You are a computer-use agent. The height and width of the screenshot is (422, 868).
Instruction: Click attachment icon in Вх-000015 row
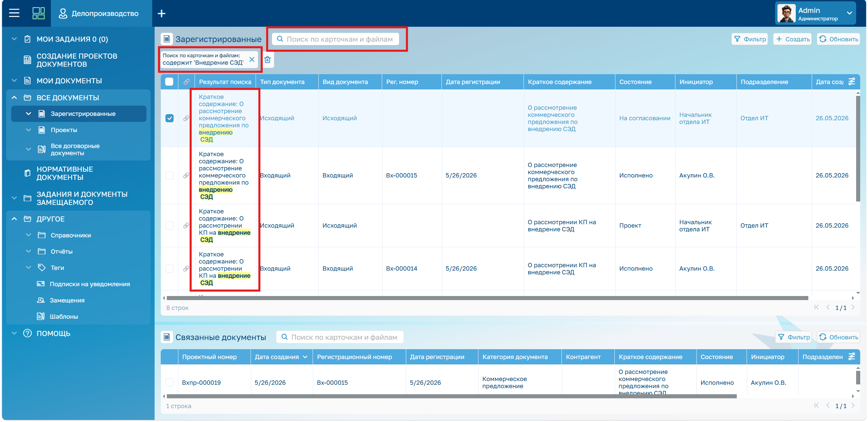(x=186, y=175)
